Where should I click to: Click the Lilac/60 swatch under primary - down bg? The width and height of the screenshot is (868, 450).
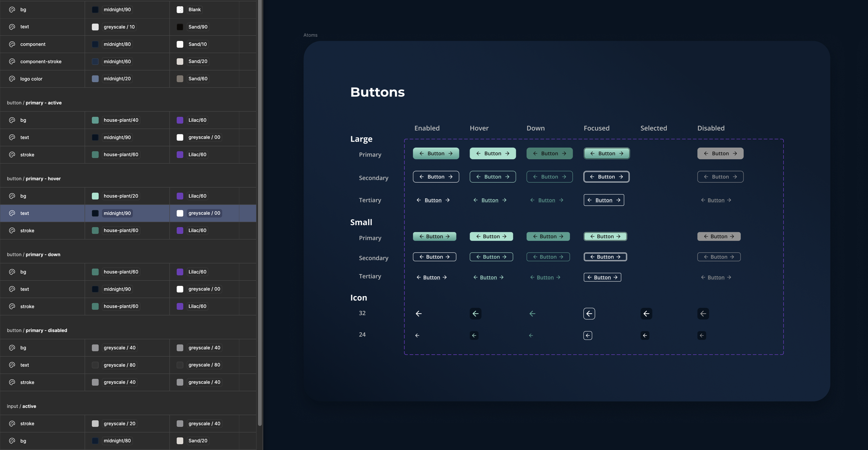180,272
